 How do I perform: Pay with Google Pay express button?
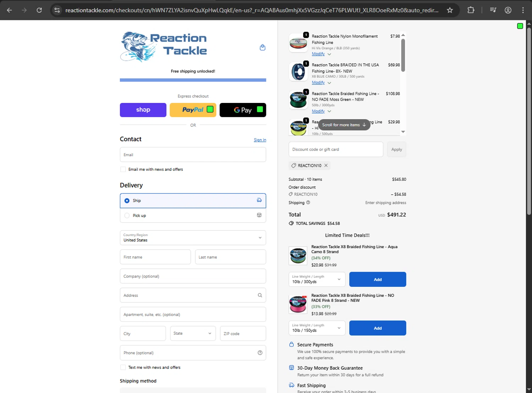pyautogui.click(x=243, y=110)
